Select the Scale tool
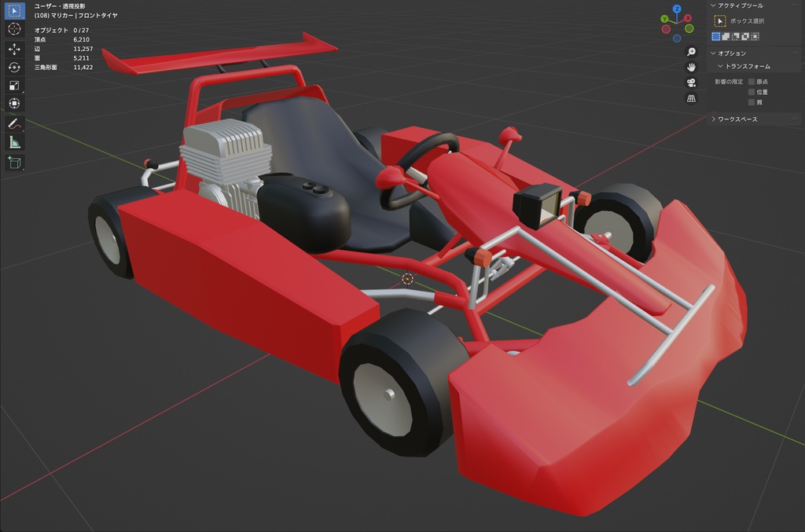The height and width of the screenshot is (532, 805). (x=14, y=85)
